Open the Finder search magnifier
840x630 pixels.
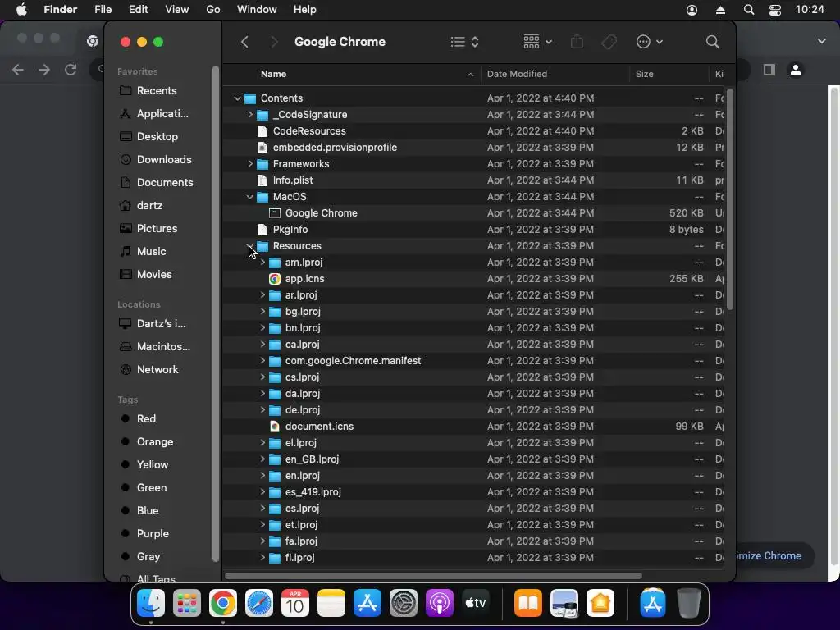click(712, 42)
